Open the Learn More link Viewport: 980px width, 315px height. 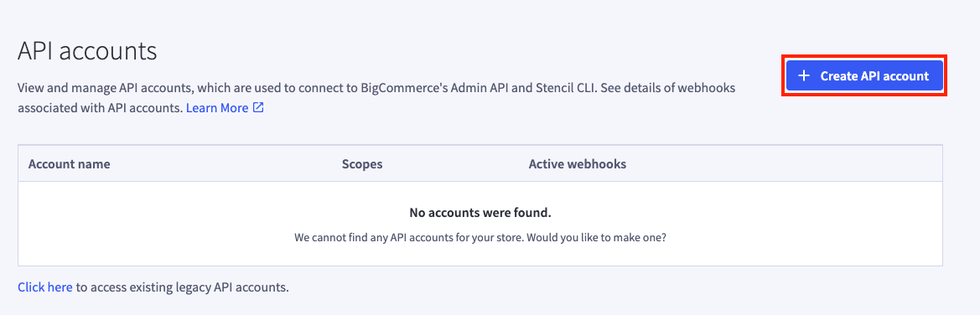point(217,107)
